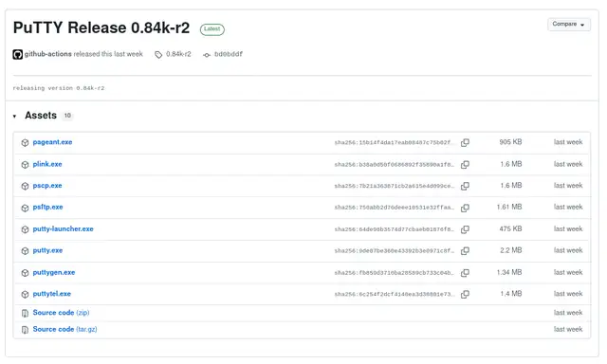Image resolution: width=607 pixels, height=364 pixels.
Task: Download Source code (tar.gz)
Action: [64, 329]
